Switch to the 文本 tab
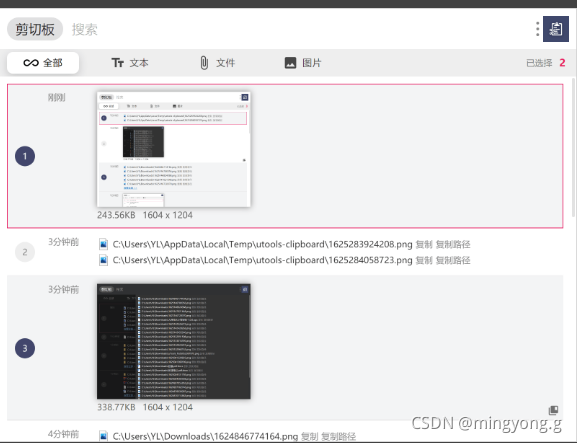This screenshot has height=443, width=577. click(x=130, y=63)
